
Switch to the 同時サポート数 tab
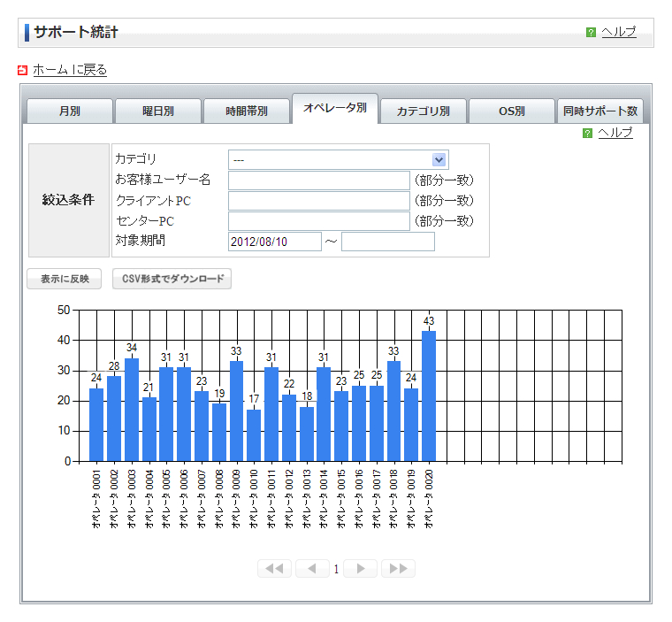click(600, 111)
